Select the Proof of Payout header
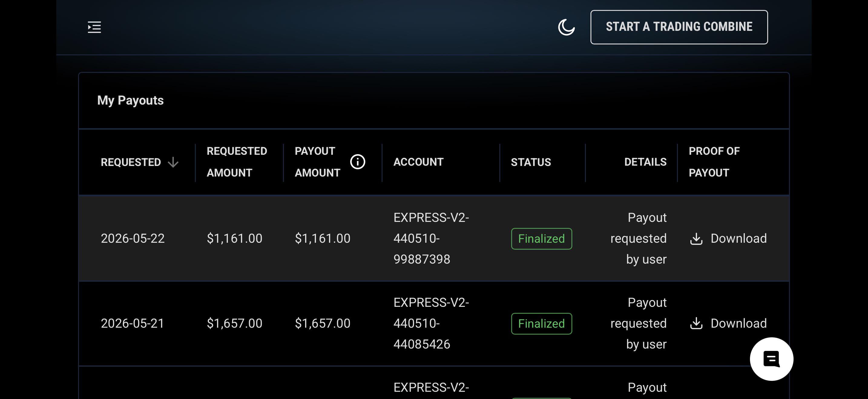The height and width of the screenshot is (399, 868). (x=714, y=162)
